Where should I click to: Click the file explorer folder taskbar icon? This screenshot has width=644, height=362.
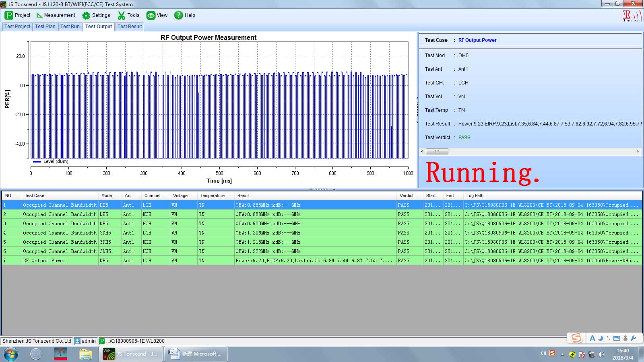[x=85, y=354]
